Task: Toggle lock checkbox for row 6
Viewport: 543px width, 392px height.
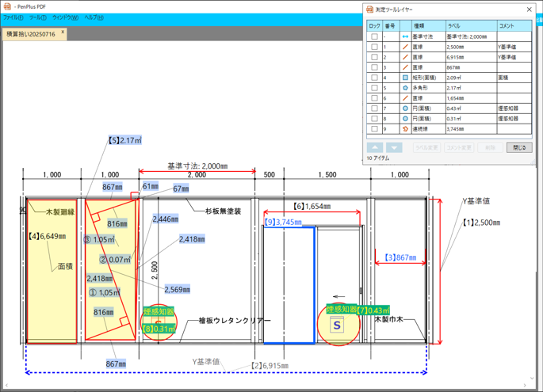Action: [374, 98]
